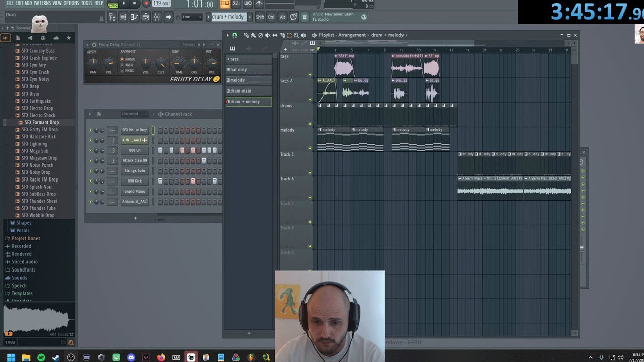Click the Fruity Delay feedback CUT knob

[x=160, y=64]
